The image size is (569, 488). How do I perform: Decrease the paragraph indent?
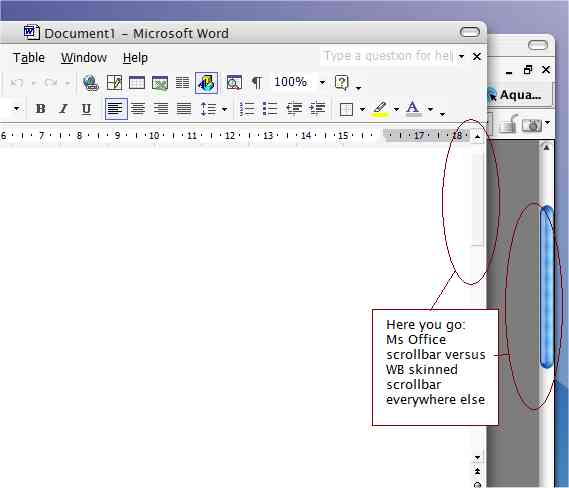click(x=294, y=108)
